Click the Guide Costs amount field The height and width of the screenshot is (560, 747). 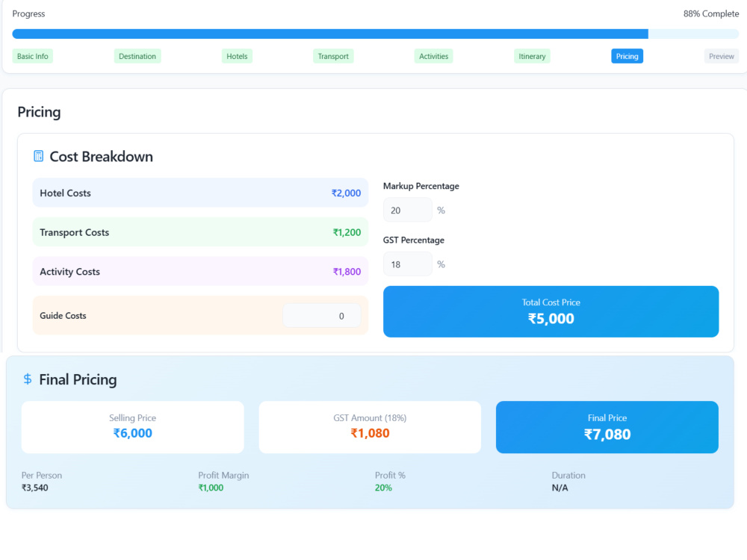coord(321,316)
